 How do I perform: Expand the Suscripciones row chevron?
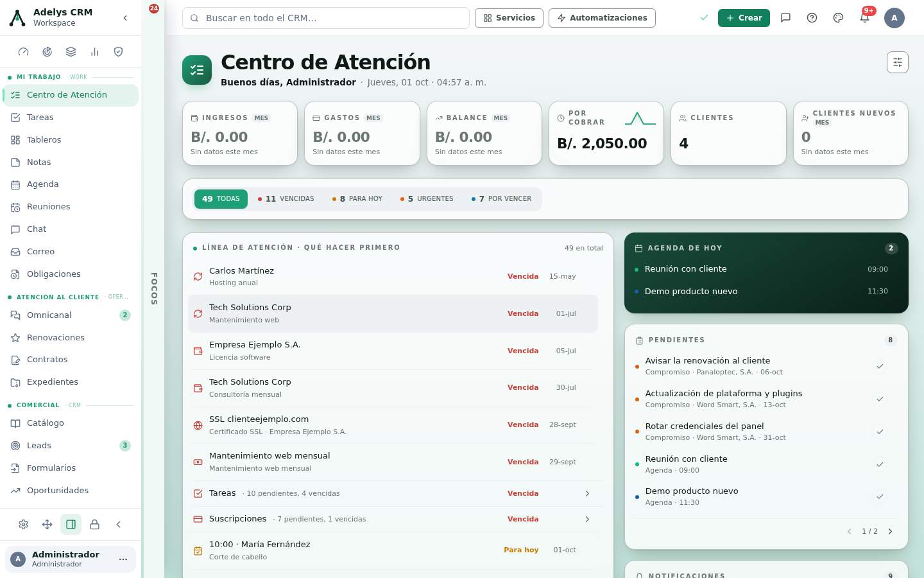pos(587,519)
